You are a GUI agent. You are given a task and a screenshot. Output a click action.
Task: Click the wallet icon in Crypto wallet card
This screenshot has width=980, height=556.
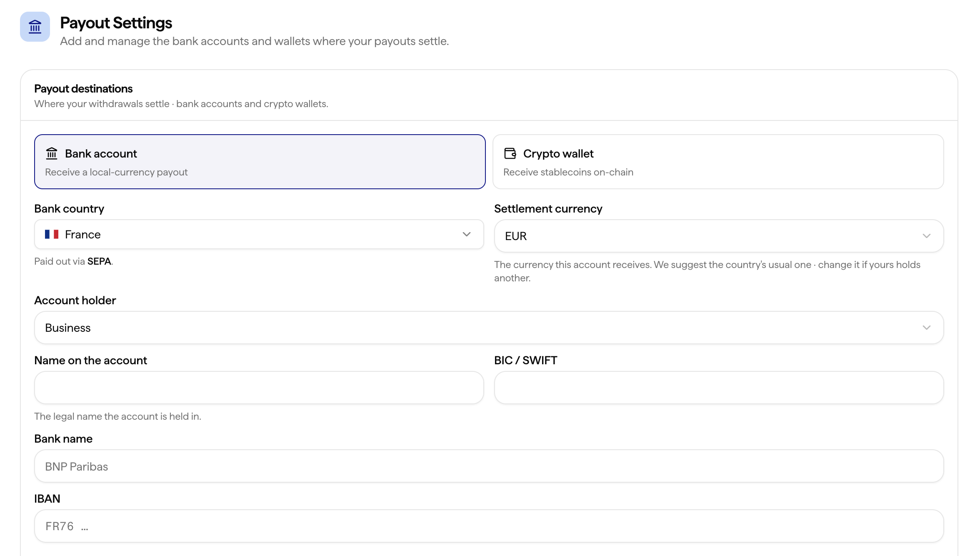pos(510,153)
